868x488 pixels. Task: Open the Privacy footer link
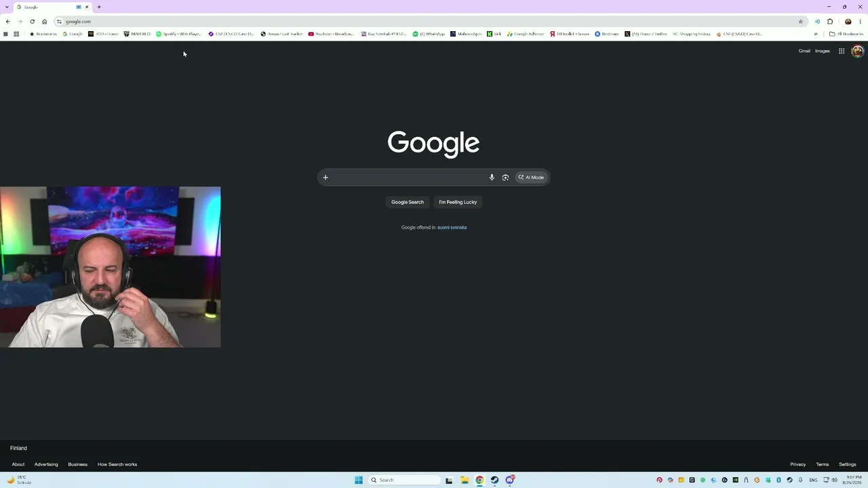pyautogui.click(x=798, y=464)
